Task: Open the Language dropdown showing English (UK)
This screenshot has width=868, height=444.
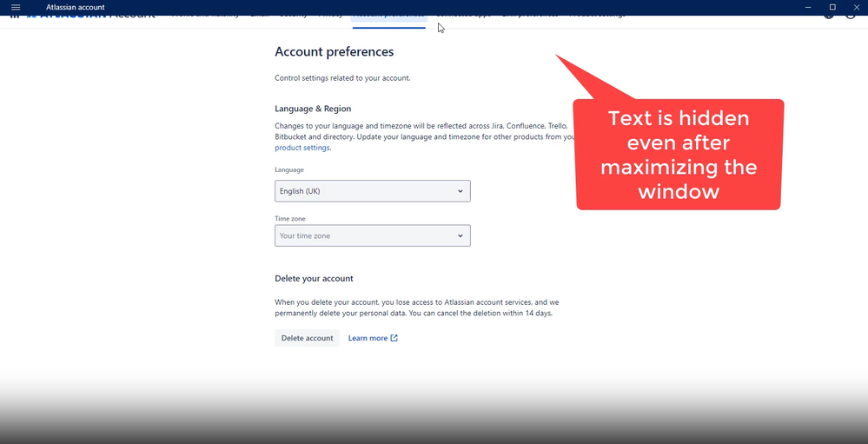Action: pos(373,191)
